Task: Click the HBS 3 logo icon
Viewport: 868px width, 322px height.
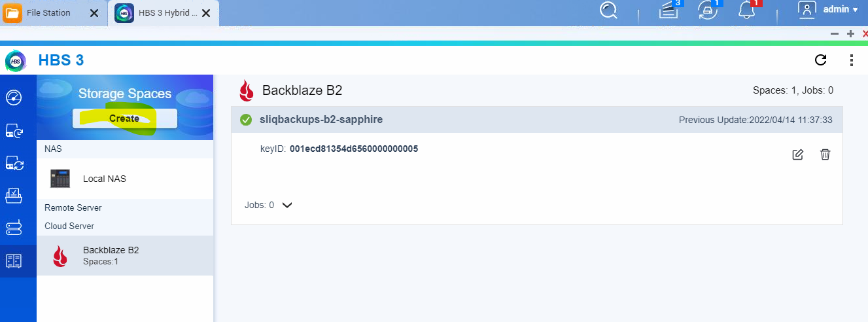Action: click(x=15, y=61)
